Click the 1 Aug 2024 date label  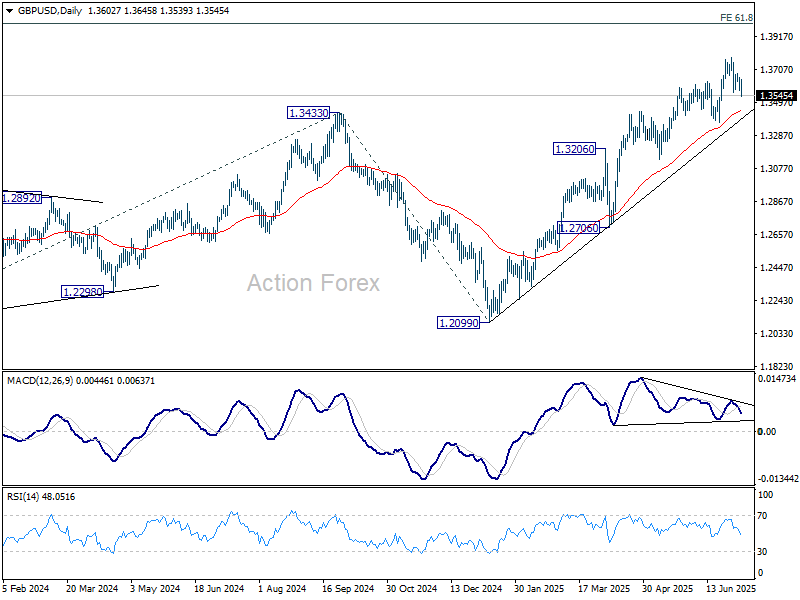[282, 588]
